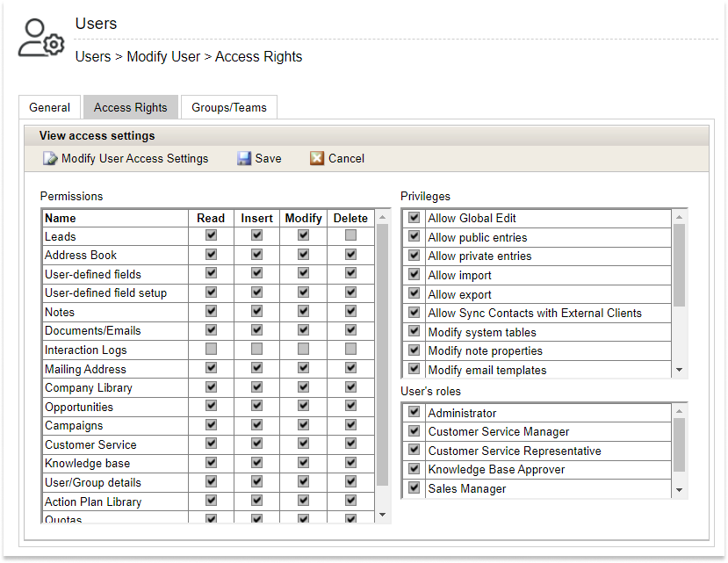Toggle Sales Manager role checkbox

(x=414, y=488)
